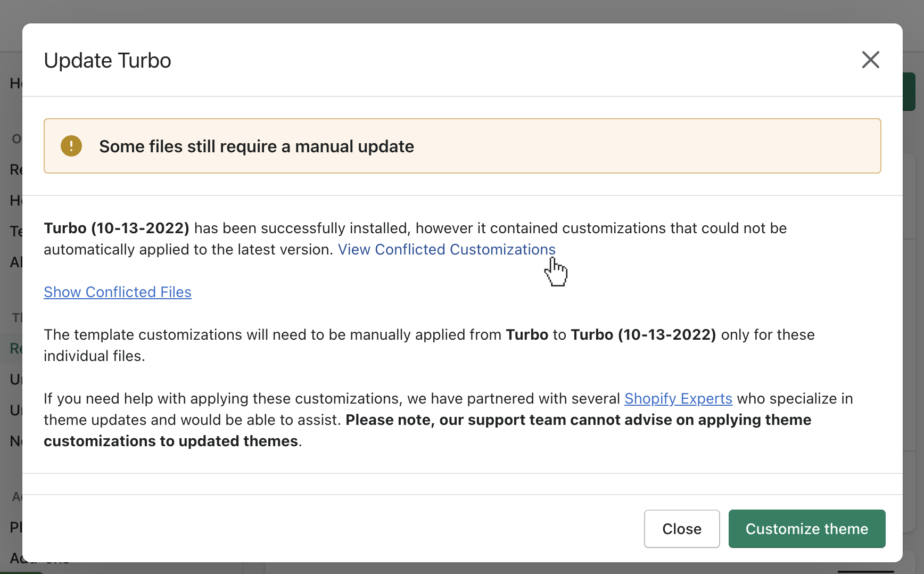Click dark green button behind dialog's right edge
Screen dimensions: 924x574
pos(909,92)
